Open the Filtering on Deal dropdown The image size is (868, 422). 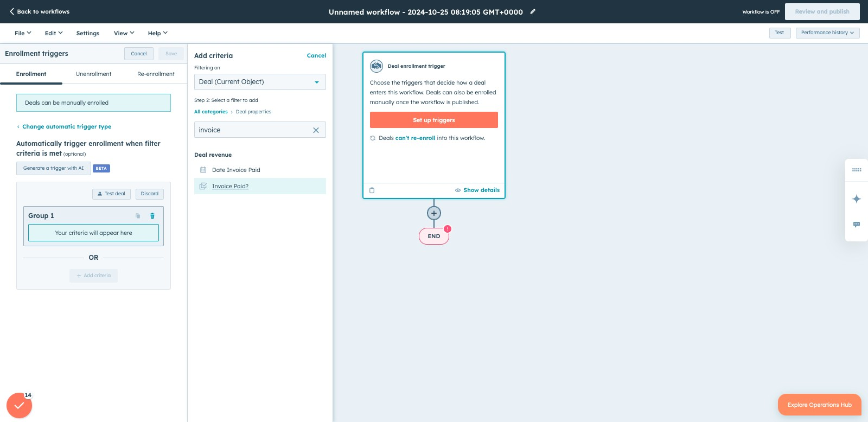click(260, 82)
